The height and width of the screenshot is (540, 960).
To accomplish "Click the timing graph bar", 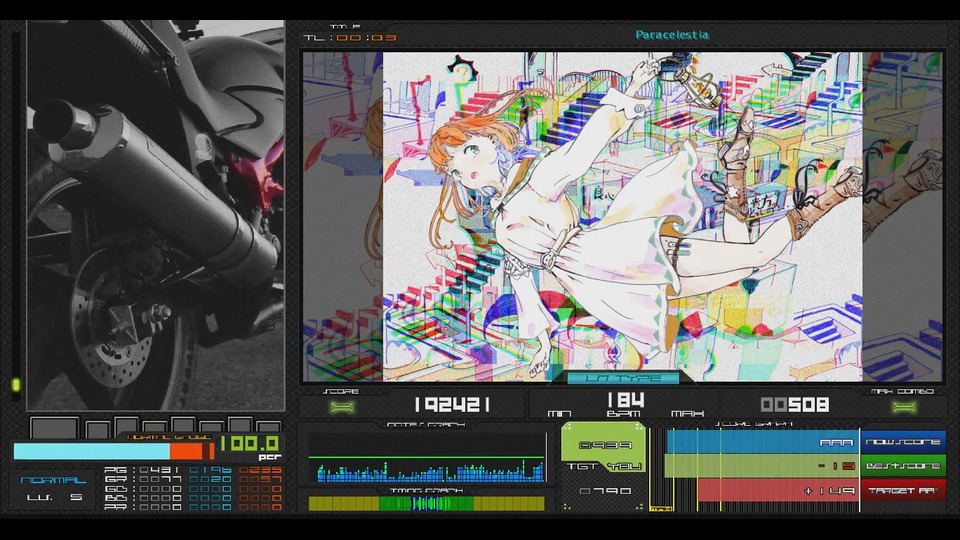I will pos(427,503).
